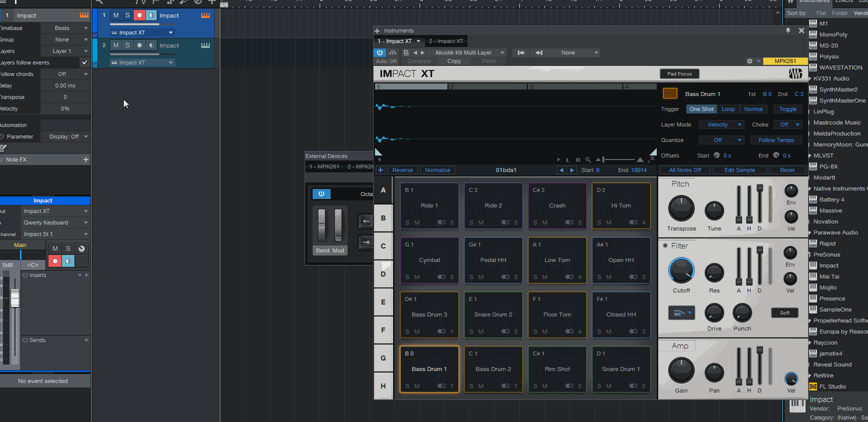Toggle monitor button on track 2
The width and height of the screenshot is (868, 422).
(x=151, y=45)
